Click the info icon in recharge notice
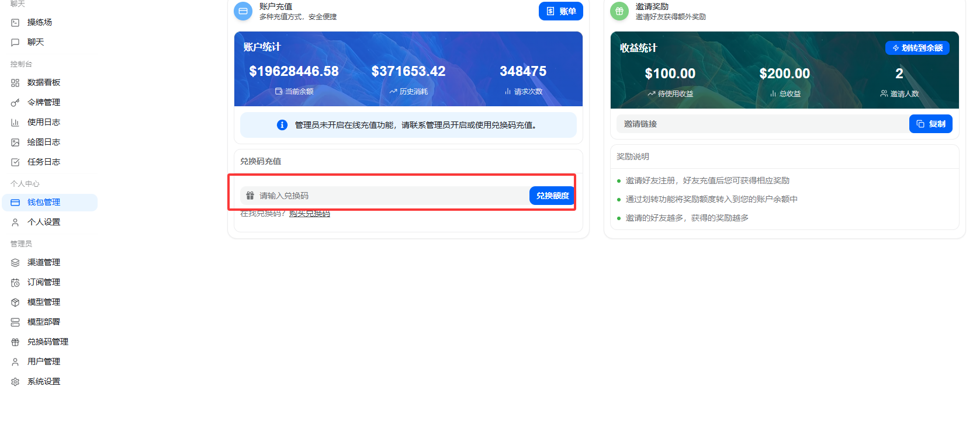Screen dimensions: 980x442 (x=282, y=125)
